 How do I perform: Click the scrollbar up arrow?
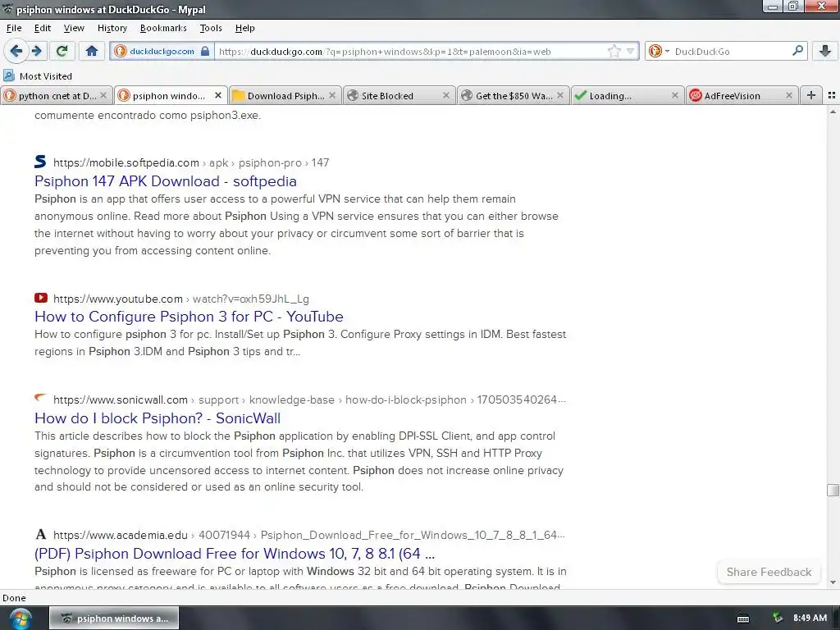point(833,112)
